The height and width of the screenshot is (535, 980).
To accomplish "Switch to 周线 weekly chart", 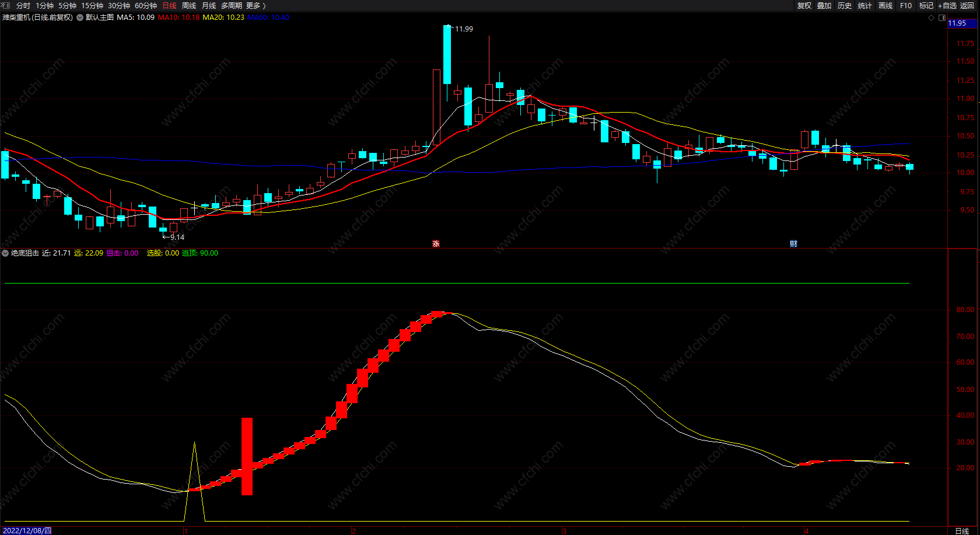I will (x=189, y=5).
